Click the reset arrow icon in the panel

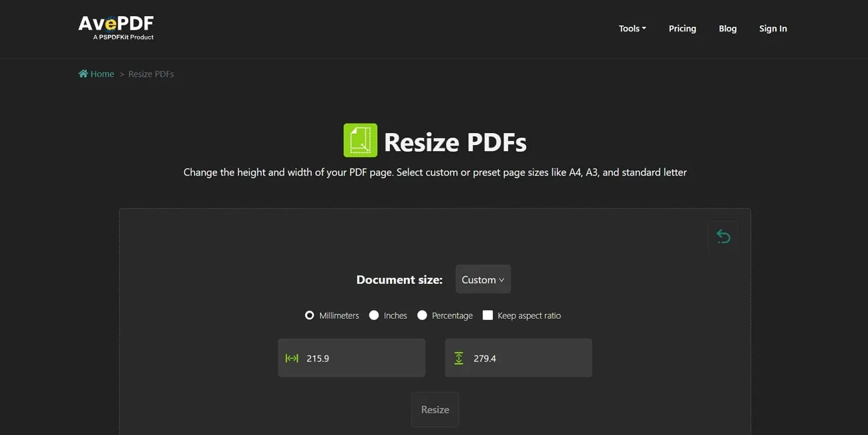click(723, 235)
